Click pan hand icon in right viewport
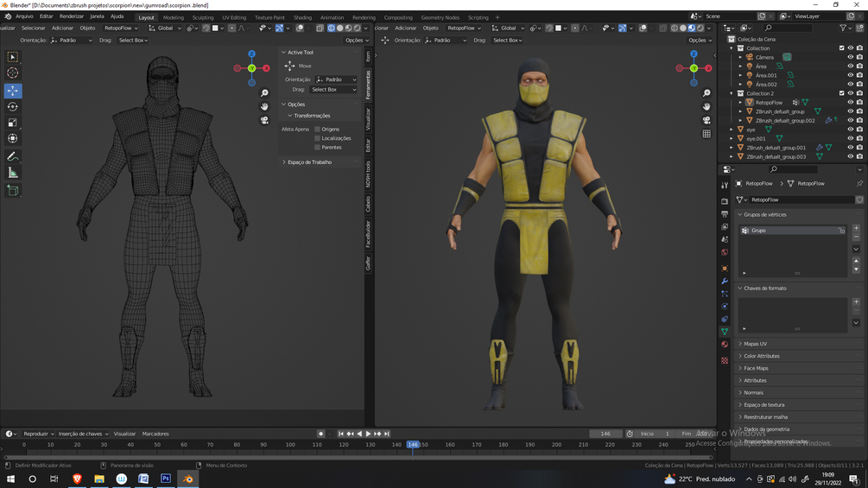 point(706,106)
